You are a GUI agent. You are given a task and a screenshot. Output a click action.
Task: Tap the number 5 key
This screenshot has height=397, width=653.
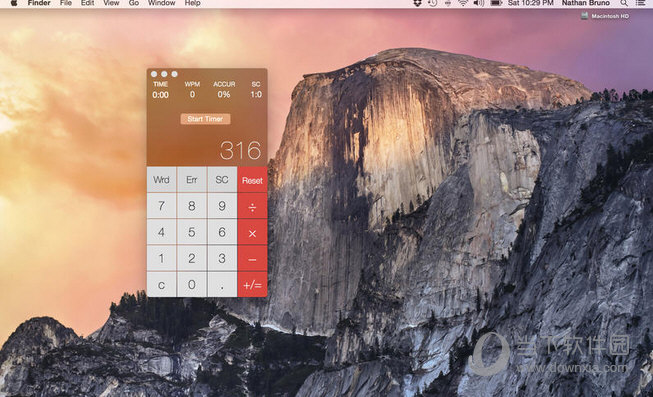(x=192, y=232)
